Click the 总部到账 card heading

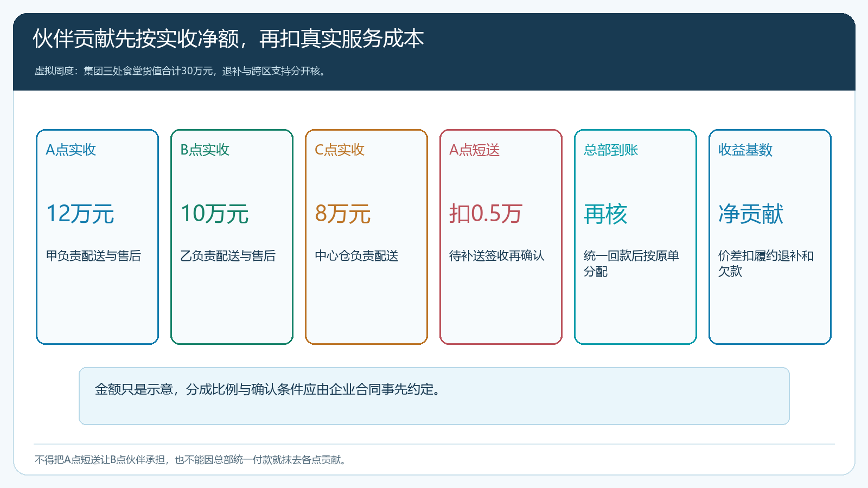611,150
